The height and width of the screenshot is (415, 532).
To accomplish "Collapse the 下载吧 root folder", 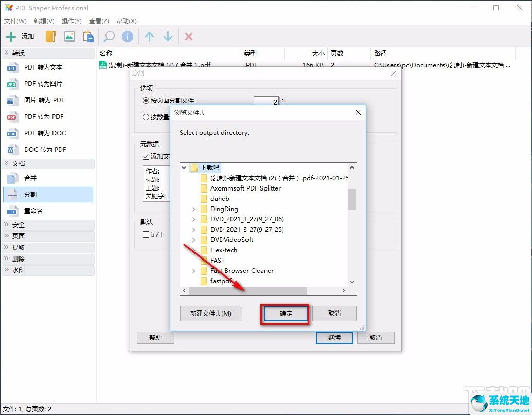I will [x=184, y=167].
